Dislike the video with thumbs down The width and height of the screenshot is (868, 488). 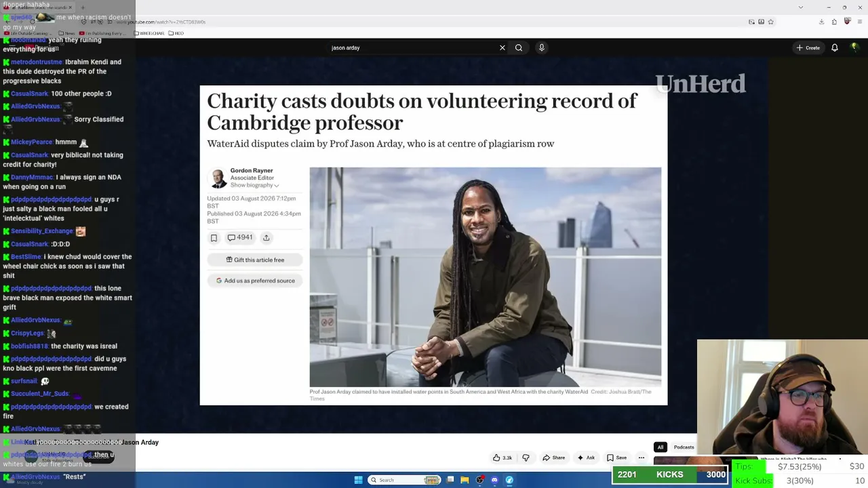(x=526, y=457)
